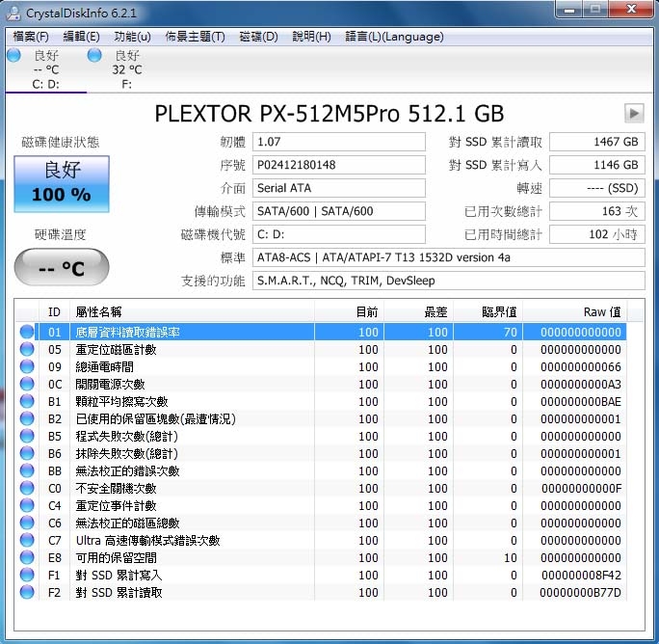Click the interface field Serial ATA
Image resolution: width=659 pixels, height=644 pixels.
339,188
